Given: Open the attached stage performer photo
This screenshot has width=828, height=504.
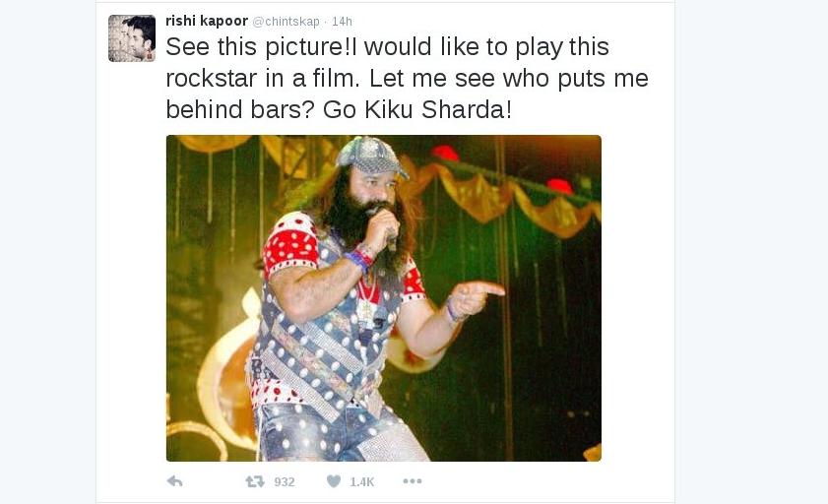Looking at the screenshot, I should [384, 298].
